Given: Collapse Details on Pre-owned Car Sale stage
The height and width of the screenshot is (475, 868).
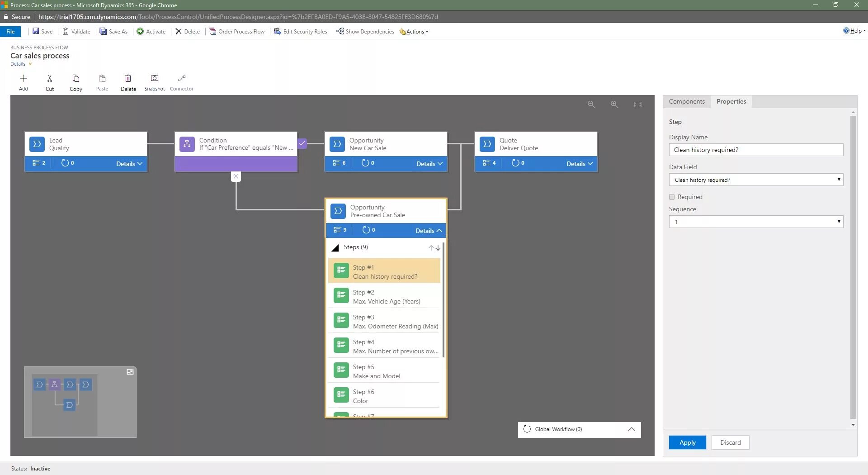Looking at the screenshot, I should pyautogui.click(x=429, y=231).
